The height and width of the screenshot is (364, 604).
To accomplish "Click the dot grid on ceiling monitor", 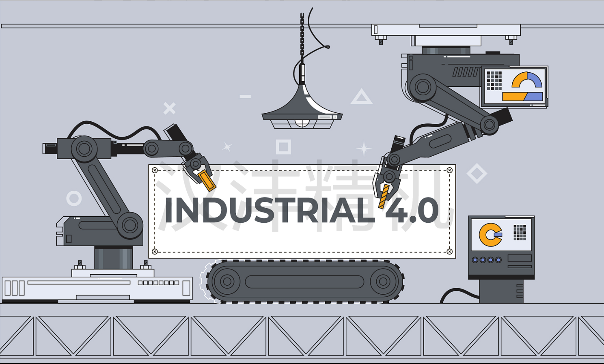I will pyautogui.click(x=494, y=80).
